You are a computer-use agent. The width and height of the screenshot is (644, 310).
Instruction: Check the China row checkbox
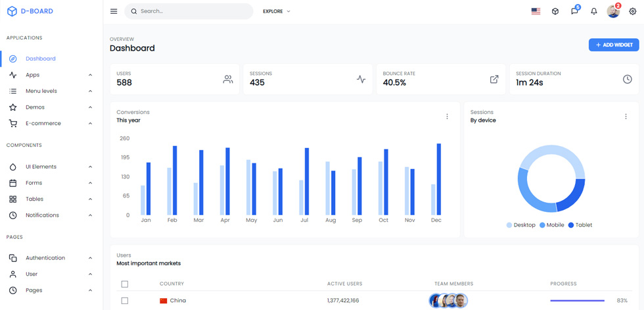pos(125,301)
